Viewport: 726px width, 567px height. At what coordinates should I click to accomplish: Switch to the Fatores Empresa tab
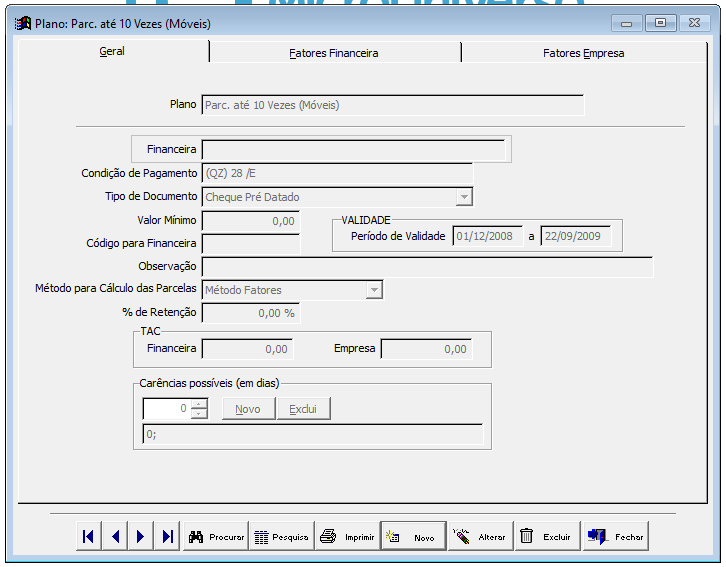[583, 53]
